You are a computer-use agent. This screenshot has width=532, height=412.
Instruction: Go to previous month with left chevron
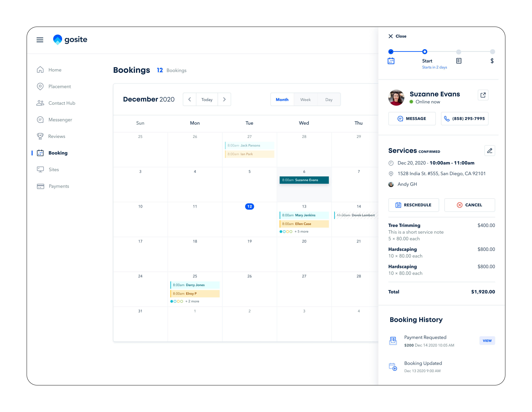pos(190,100)
